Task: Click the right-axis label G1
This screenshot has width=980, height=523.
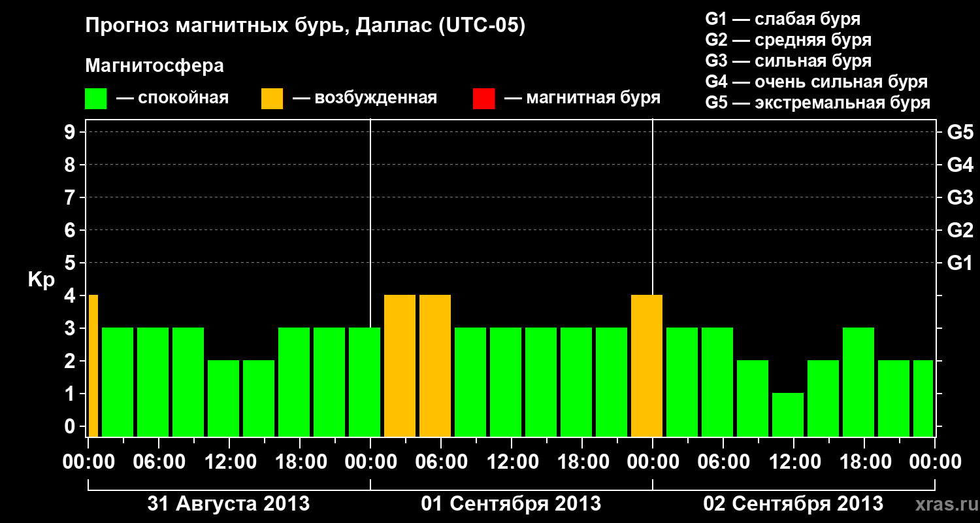Action: click(960, 263)
